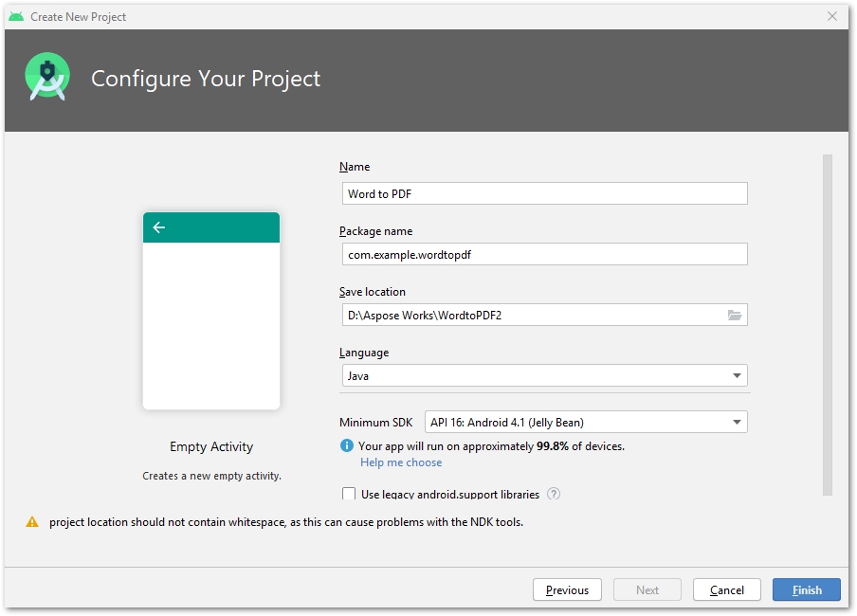Screen dimensions: 857x616
Task: Click the help question mark beside legacy libraries
Action: pyautogui.click(x=554, y=494)
